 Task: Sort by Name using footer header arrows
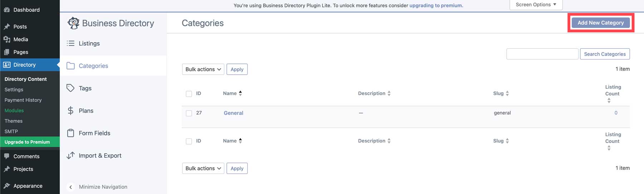tap(240, 141)
